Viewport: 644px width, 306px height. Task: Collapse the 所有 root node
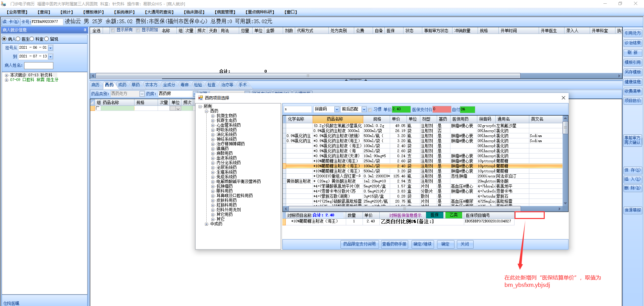[200, 106]
